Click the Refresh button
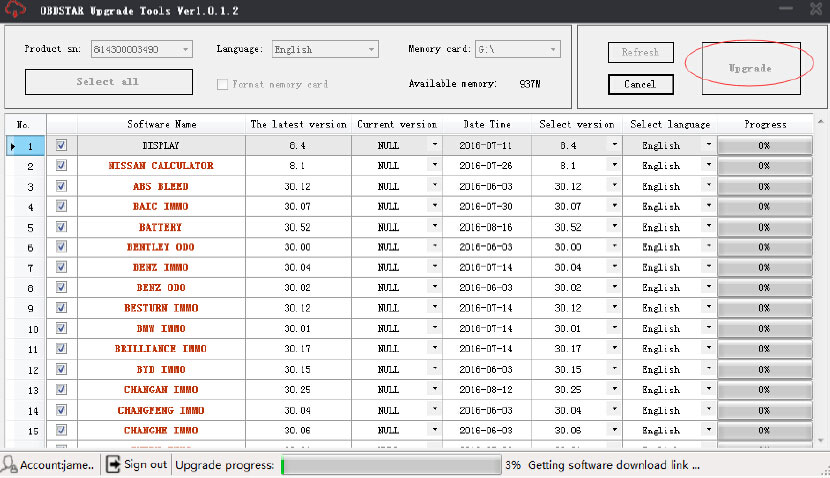This screenshot has width=830, height=478. (640, 52)
